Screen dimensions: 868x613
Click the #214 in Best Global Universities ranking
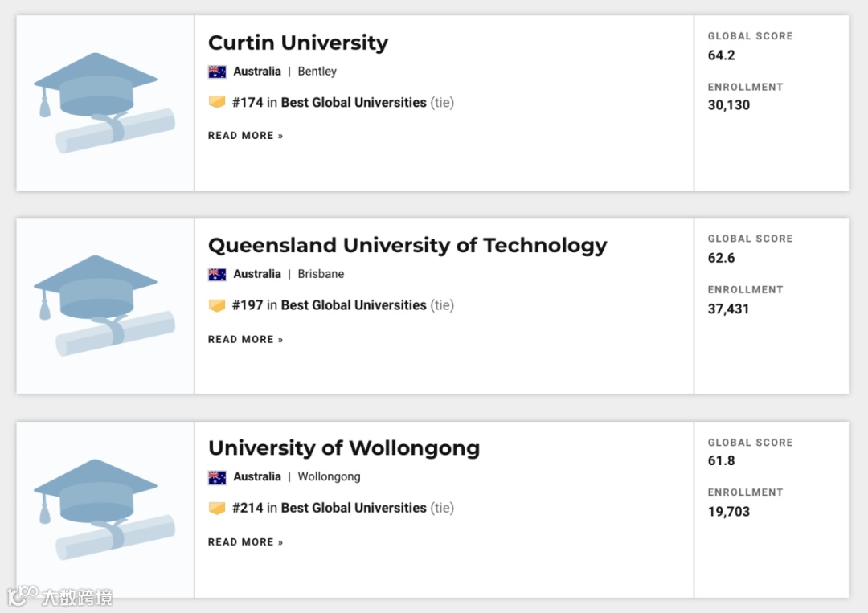point(330,508)
